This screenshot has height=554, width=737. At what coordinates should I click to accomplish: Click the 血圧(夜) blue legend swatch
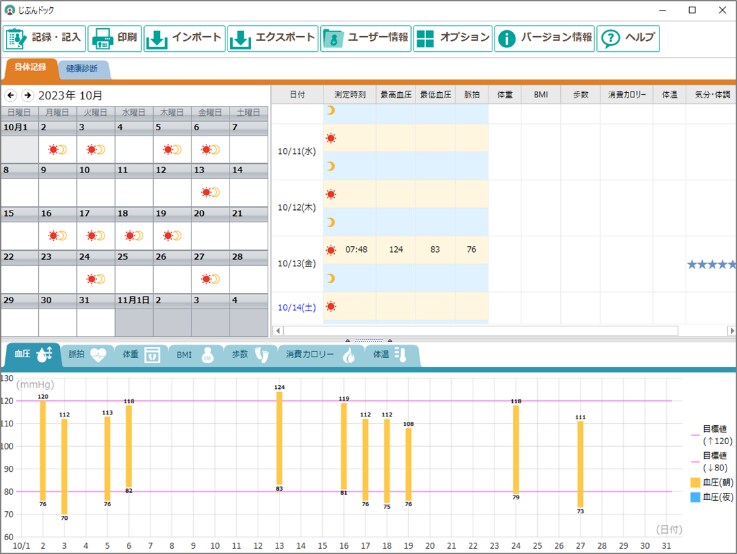695,497
